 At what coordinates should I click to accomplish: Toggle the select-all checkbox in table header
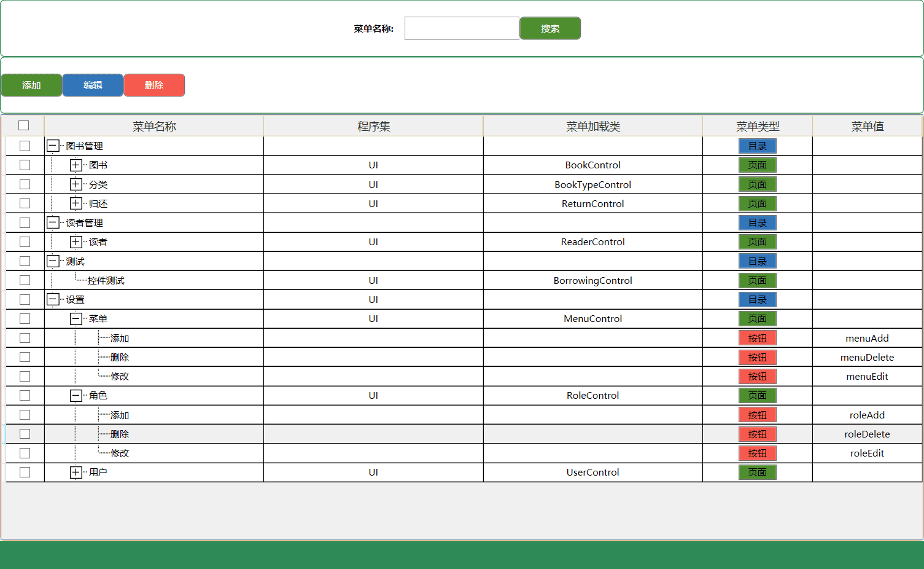click(x=24, y=125)
